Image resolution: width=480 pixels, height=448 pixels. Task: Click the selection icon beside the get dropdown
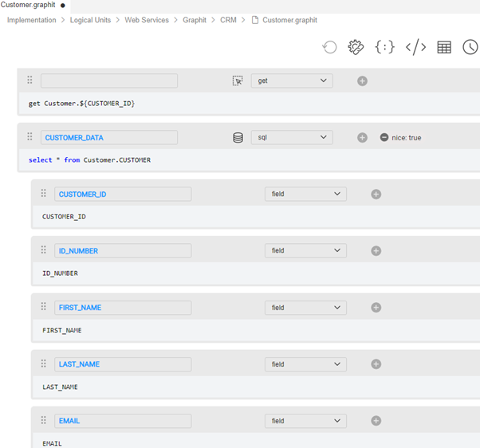(238, 81)
